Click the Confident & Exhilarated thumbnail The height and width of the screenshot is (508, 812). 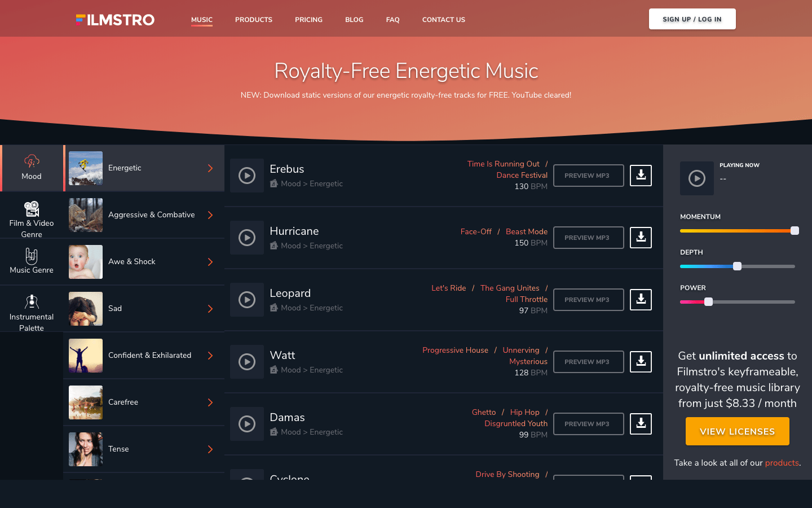[86, 356]
